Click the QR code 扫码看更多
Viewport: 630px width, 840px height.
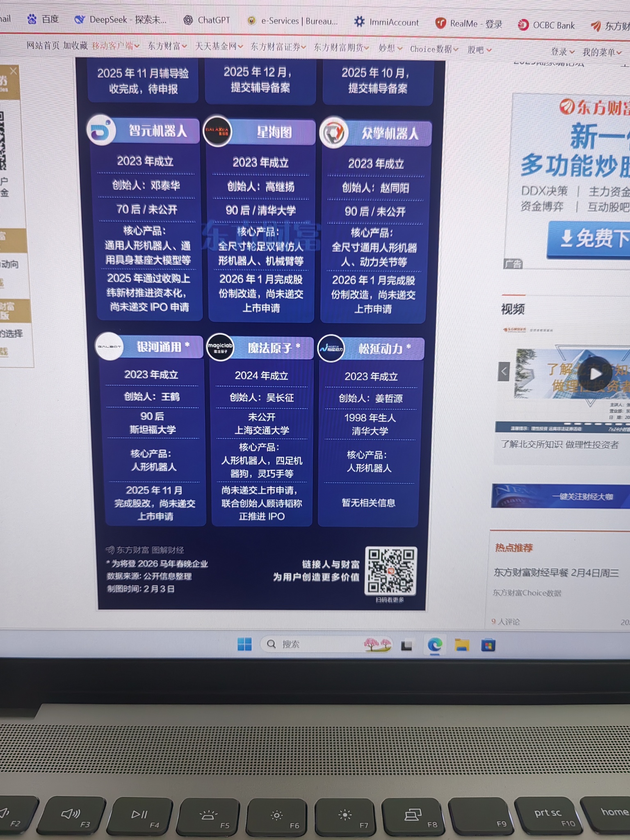(x=390, y=571)
